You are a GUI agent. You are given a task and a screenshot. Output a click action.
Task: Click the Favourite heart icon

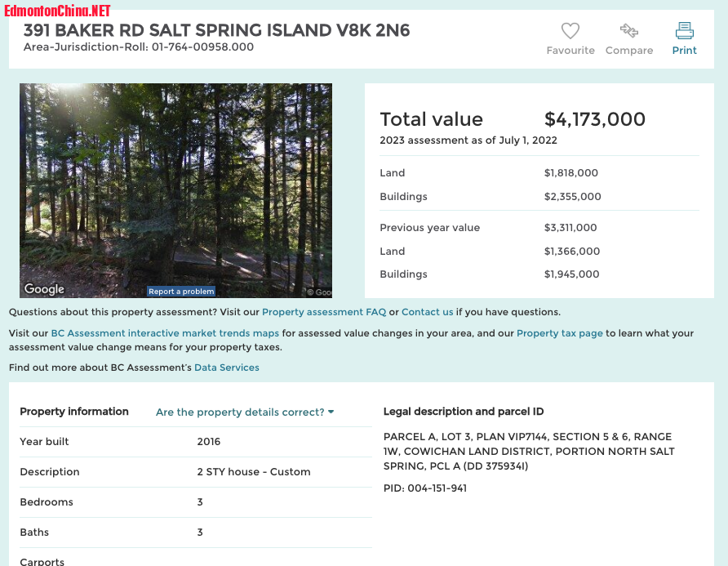[570, 31]
